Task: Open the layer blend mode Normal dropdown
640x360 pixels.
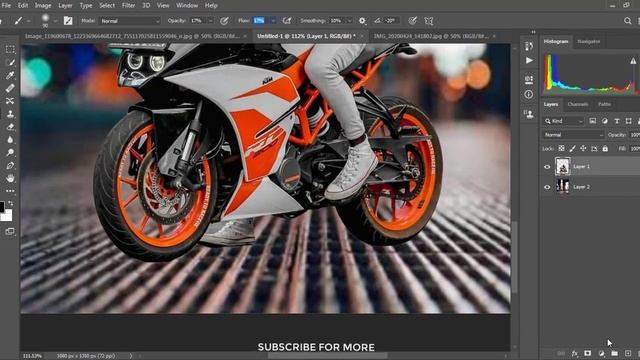Action: [x=573, y=135]
